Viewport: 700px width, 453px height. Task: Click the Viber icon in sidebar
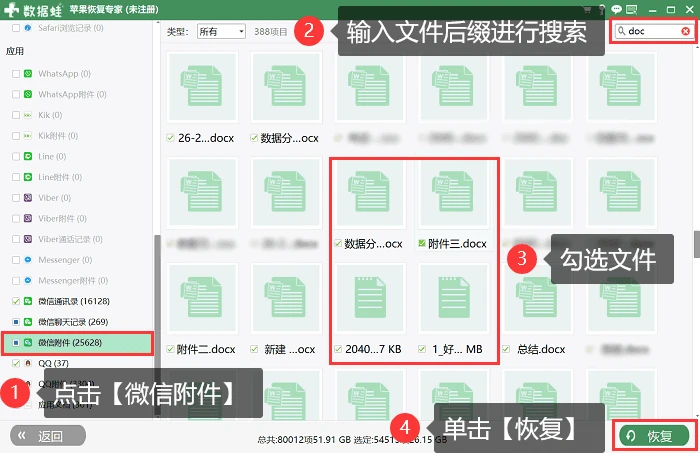pyautogui.click(x=28, y=198)
